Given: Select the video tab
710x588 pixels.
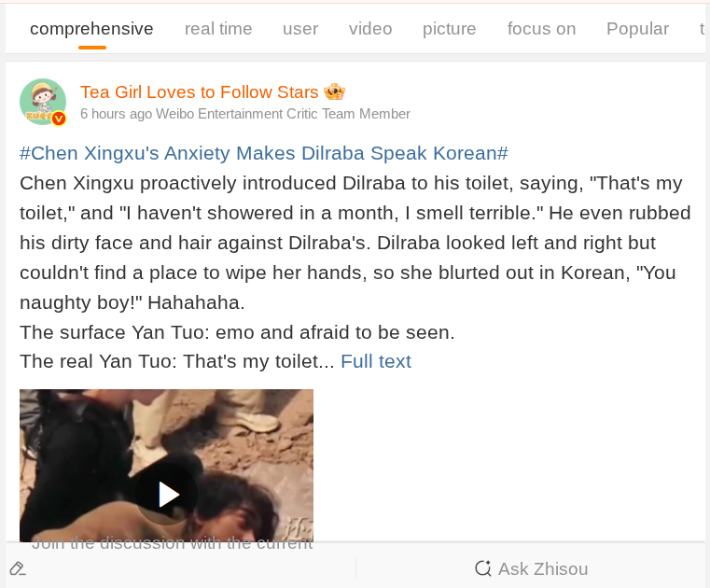Looking at the screenshot, I should (x=370, y=29).
